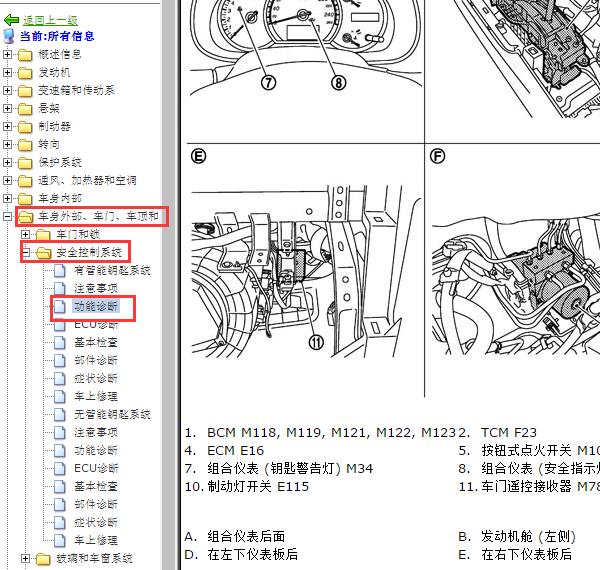Click the 玻璃和车窗系统 folder icon
The width and height of the screenshot is (600, 570).
pos(43,559)
